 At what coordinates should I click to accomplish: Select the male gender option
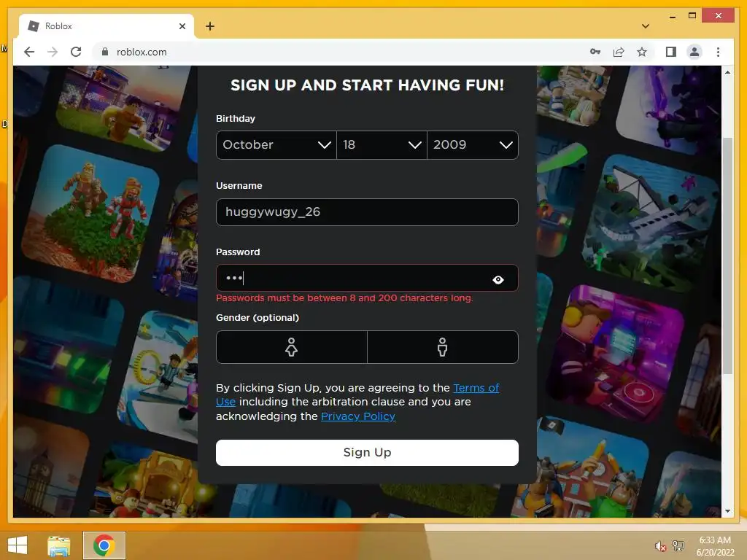pyautogui.click(x=443, y=347)
